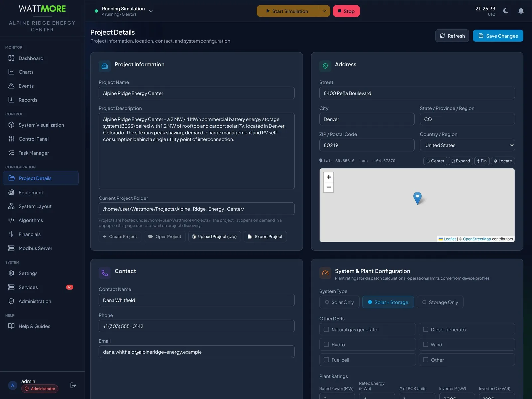
Task: Refresh the project details
Action: [452, 36]
